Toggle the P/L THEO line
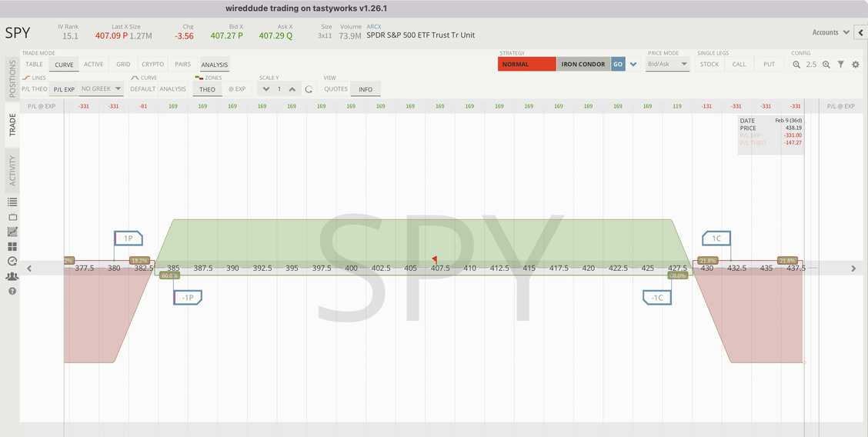The image size is (868, 437). 35,89
